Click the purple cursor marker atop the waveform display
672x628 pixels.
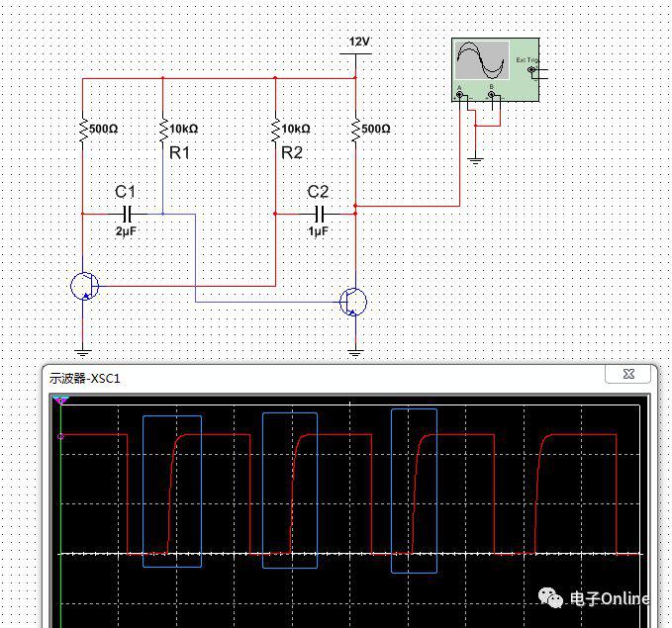[61, 401]
